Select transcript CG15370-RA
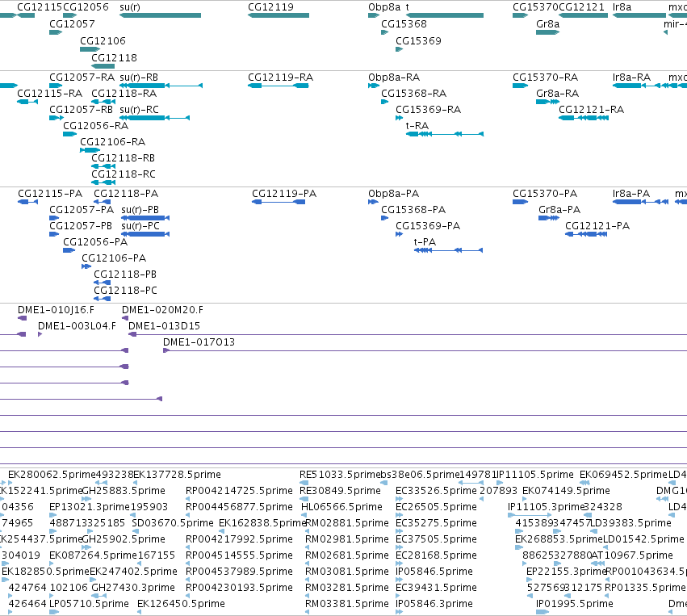This screenshot has height=616, width=687. pyautogui.click(x=546, y=78)
